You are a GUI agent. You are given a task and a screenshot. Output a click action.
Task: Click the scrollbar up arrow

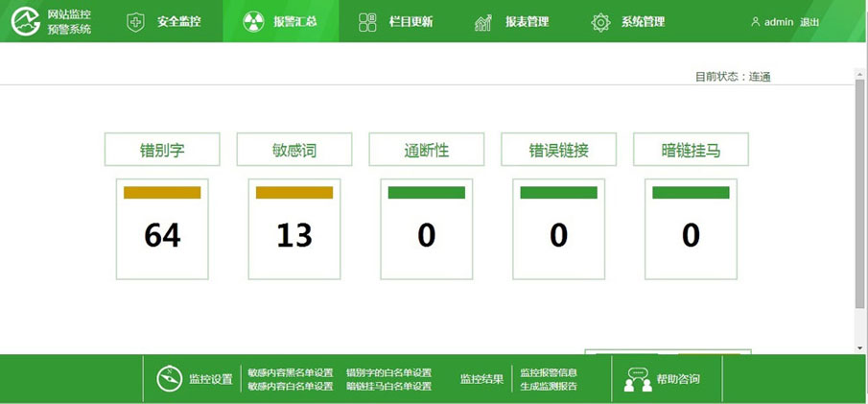point(859,74)
